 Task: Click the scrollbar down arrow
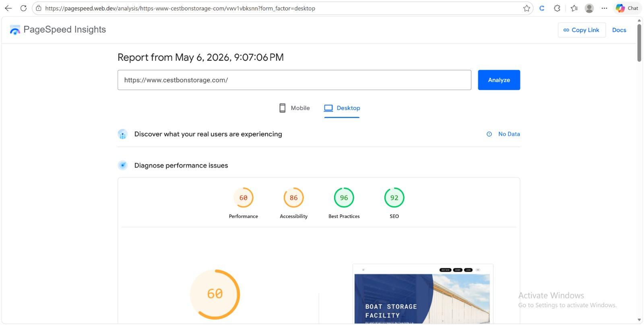[640, 321]
